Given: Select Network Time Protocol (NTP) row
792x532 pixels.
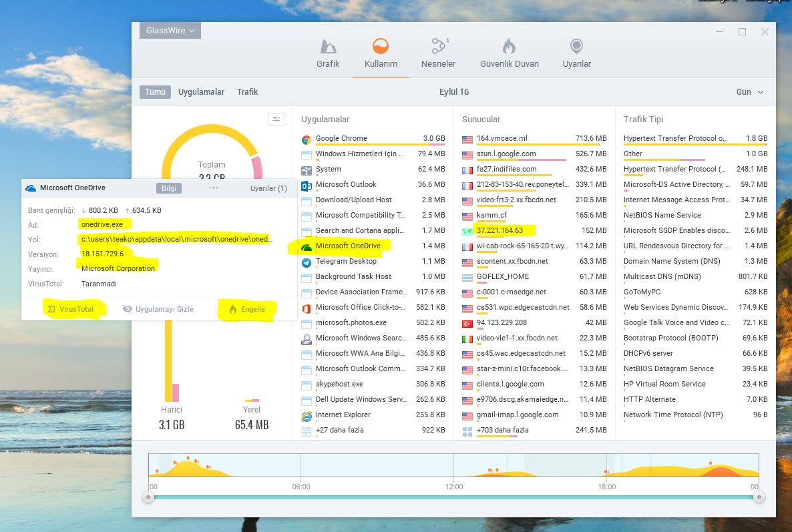Looking at the screenshot, I should tap(696, 415).
